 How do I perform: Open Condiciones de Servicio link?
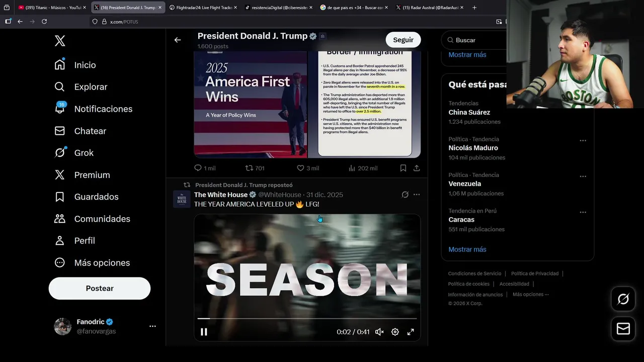pos(474,274)
